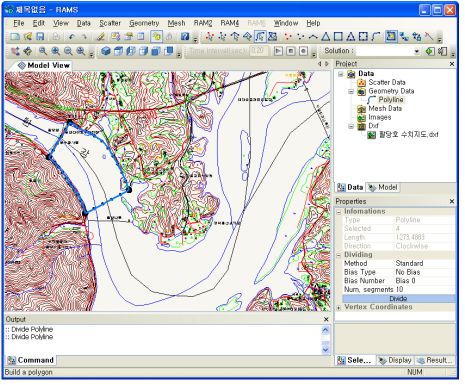Screen dimensions: 465x385
Task: Choose the create polyline zigzag tool icon
Action: (x=313, y=37)
